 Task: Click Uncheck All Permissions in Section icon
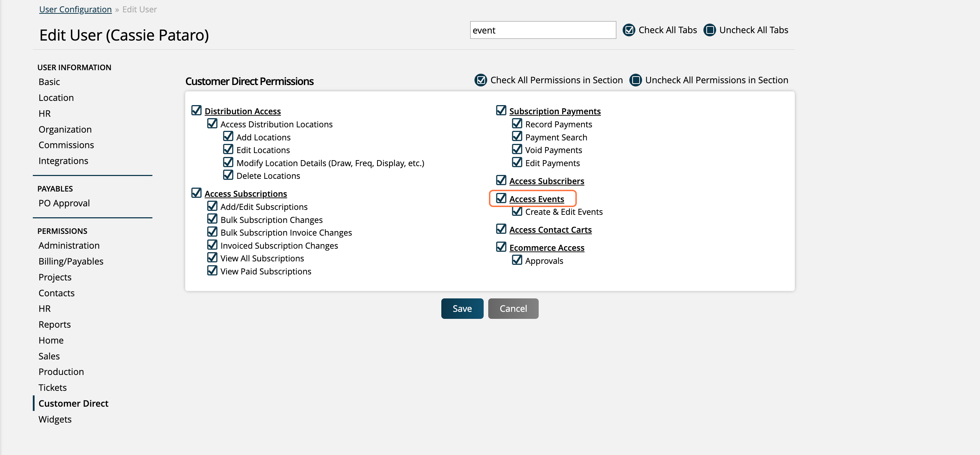(x=636, y=80)
